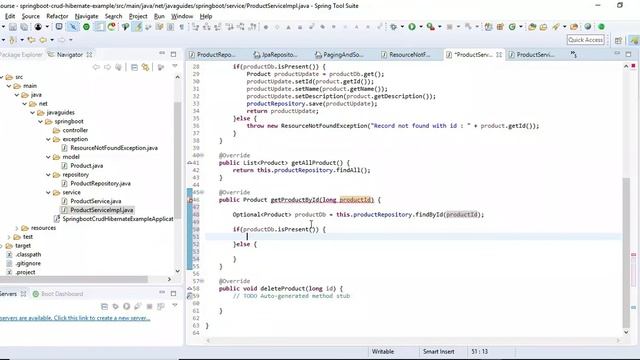Toggle fold marker at line 57

pos(202,281)
